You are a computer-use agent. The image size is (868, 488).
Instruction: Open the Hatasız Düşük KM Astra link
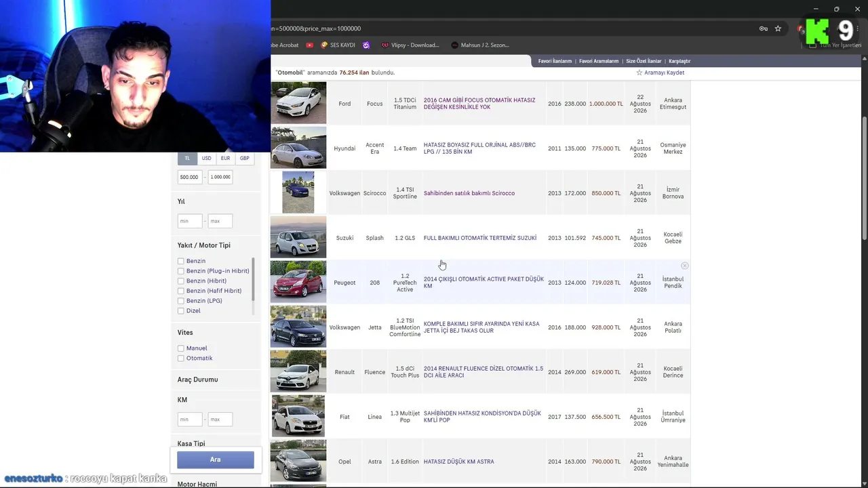click(x=459, y=462)
